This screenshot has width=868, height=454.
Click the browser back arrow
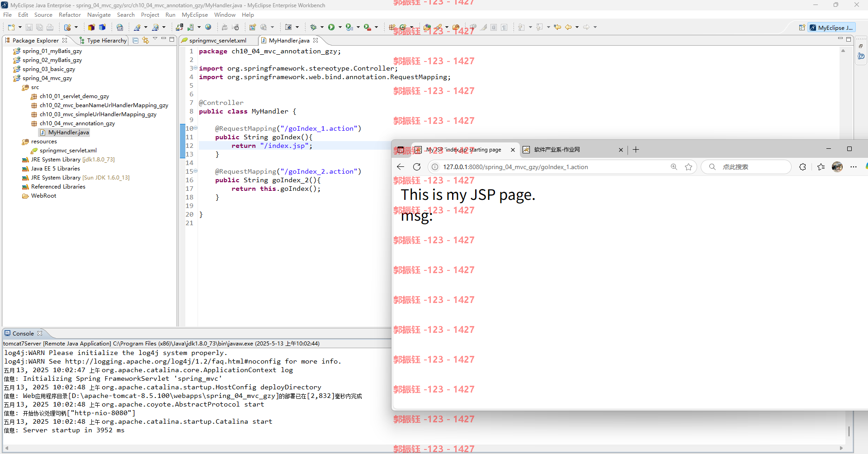401,167
